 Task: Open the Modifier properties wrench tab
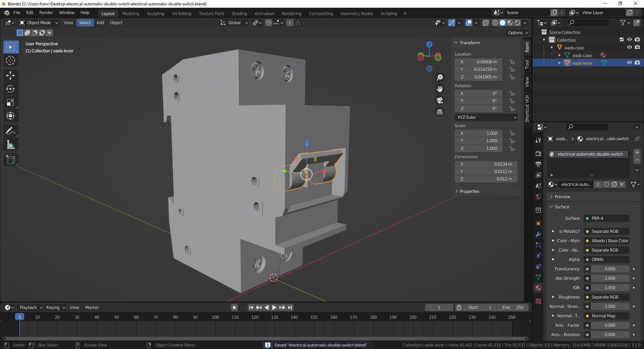pos(538,234)
